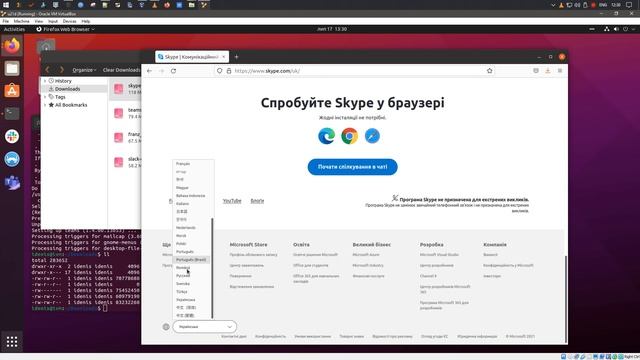The height and width of the screenshot is (360, 640).
Task: Open VirtualBox Help menu
Action: pos(85,21)
